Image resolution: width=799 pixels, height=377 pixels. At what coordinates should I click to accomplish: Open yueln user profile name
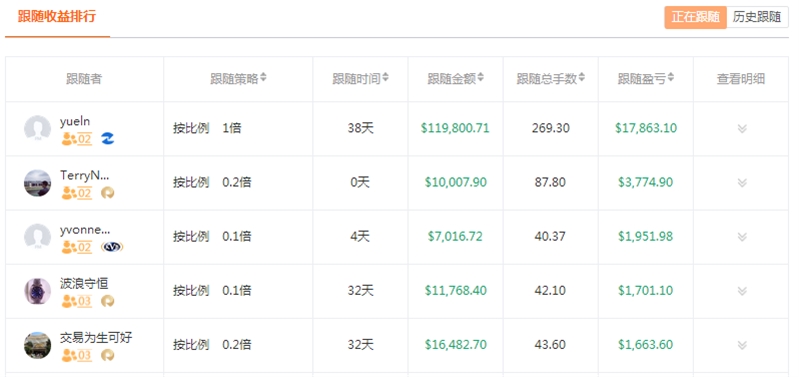pos(75,121)
